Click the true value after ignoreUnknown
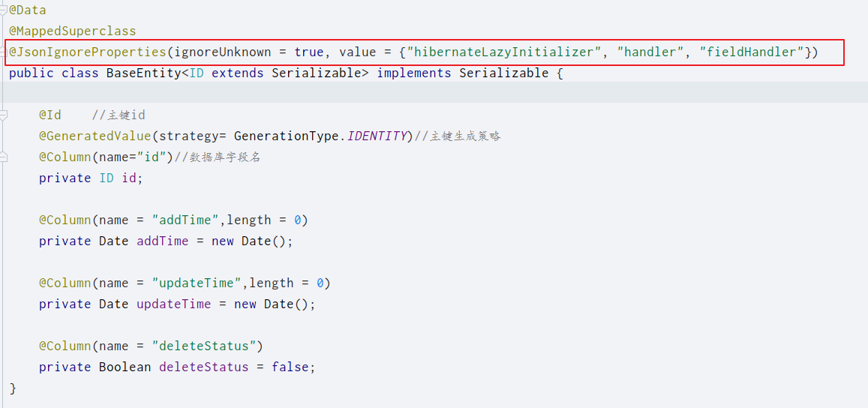This screenshot has width=868, height=408. pos(309,52)
